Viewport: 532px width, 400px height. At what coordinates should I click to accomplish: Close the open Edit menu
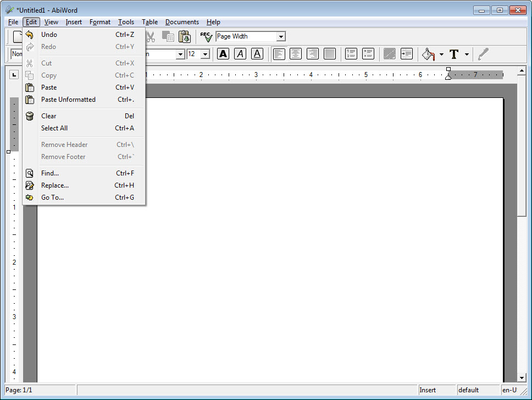(x=31, y=22)
